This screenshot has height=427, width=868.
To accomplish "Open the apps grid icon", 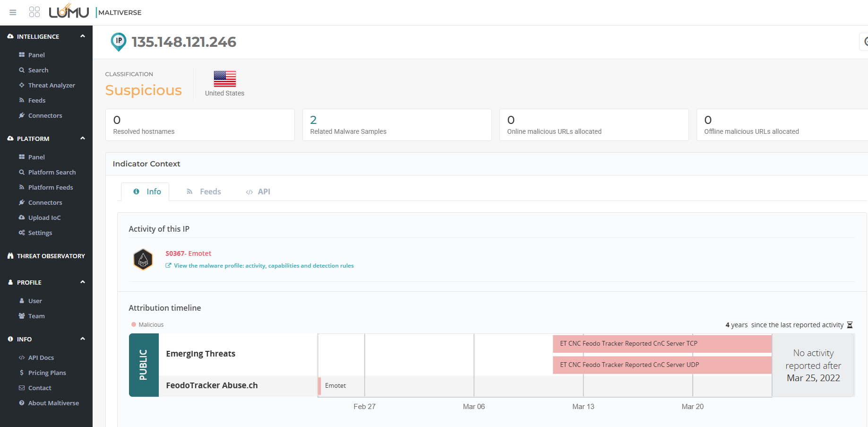I will [x=34, y=12].
